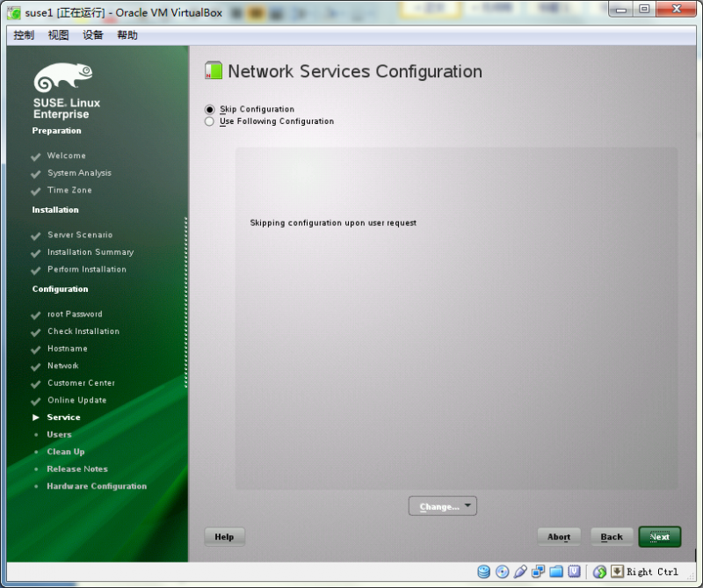Screen dimensions: 703x588
Task: Click the Back button
Action: click(611, 536)
